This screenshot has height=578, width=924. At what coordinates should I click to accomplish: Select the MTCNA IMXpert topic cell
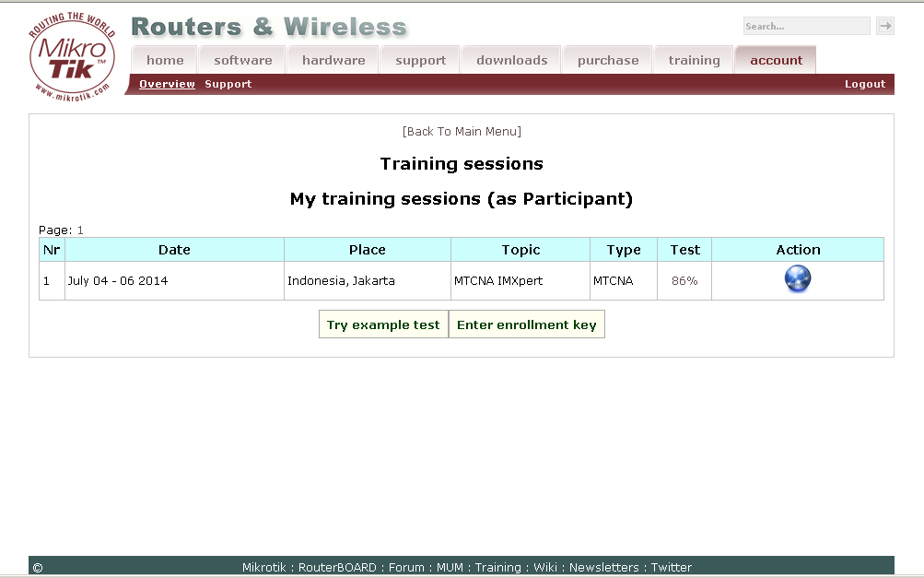(x=520, y=281)
